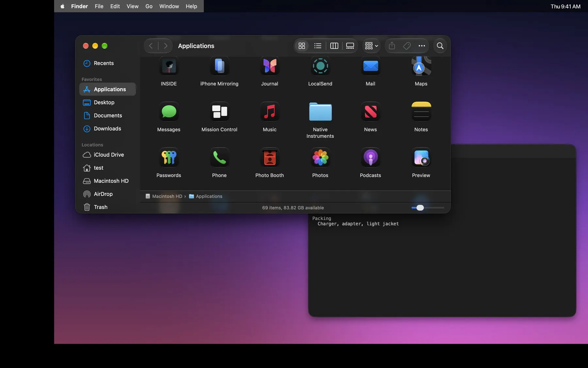Viewport: 588px width, 368px height.
Task: Open the Photo Booth app icon
Action: (269, 158)
